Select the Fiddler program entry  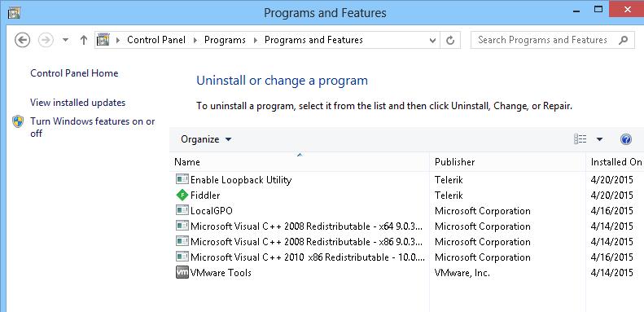tap(205, 196)
